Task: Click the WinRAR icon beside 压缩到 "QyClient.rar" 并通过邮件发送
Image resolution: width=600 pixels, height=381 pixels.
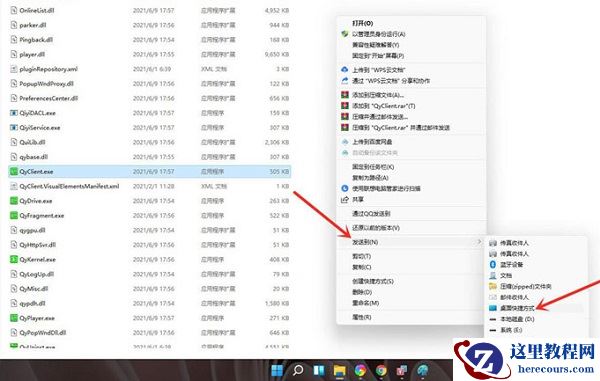Action: (345, 127)
